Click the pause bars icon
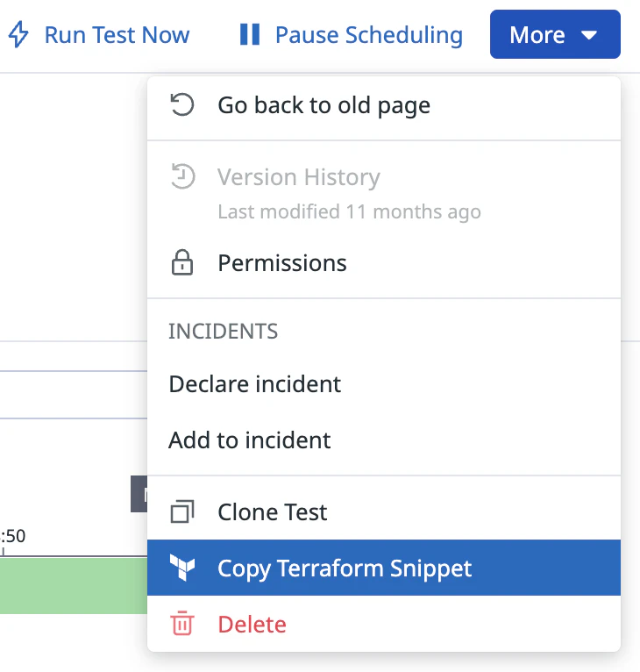 (250, 35)
